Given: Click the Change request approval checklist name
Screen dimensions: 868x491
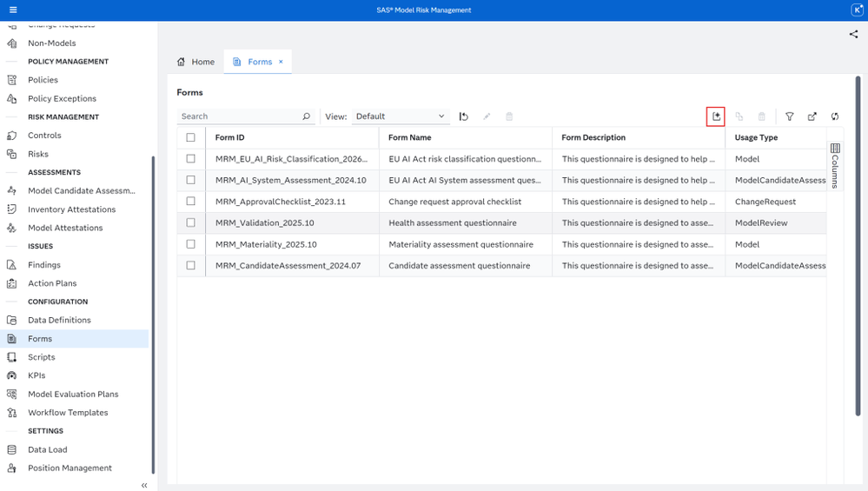Looking at the screenshot, I should click(454, 202).
